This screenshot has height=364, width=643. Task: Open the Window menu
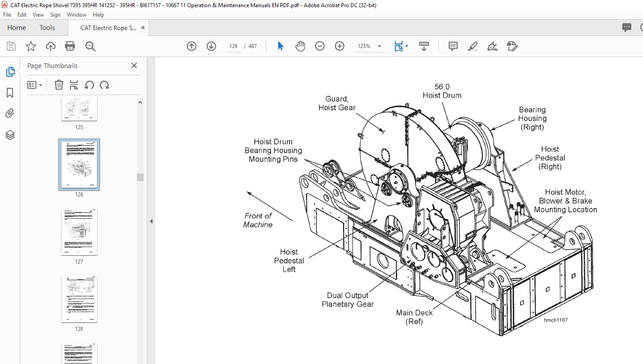point(77,15)
